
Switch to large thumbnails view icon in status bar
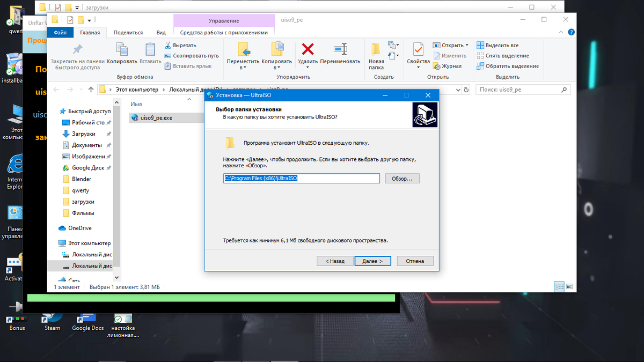pyautogui.click(x=569, y=287)
